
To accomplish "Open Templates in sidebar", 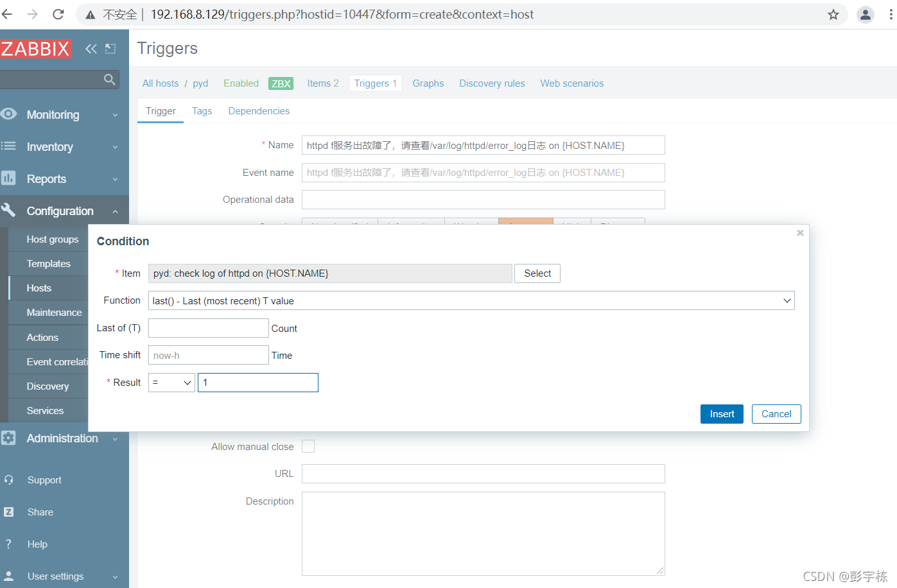I will 49,264.
